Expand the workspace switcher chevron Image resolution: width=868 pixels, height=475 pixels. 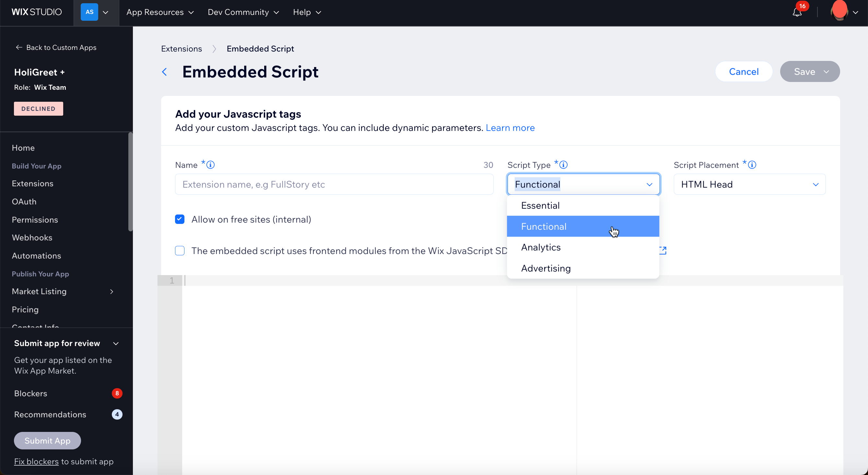[105, 12]
